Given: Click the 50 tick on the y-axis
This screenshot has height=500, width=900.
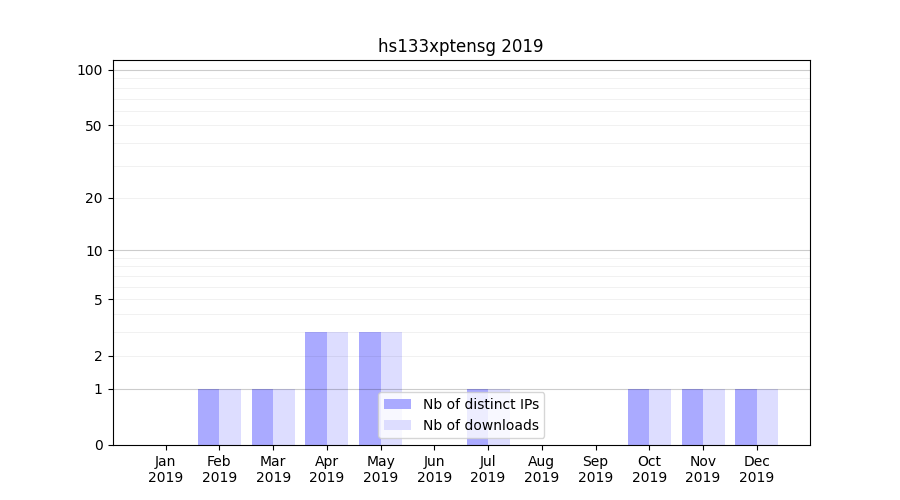Looking at the screenshot, I should click(94, 126).
